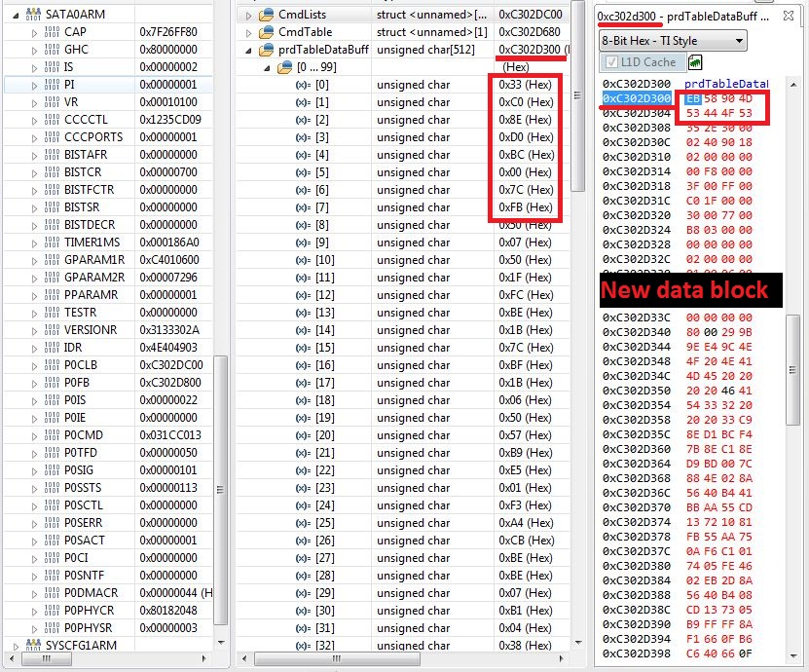Select the BISTDECR register row
This screenshot has width=809, height=672.
coord(108,225)
